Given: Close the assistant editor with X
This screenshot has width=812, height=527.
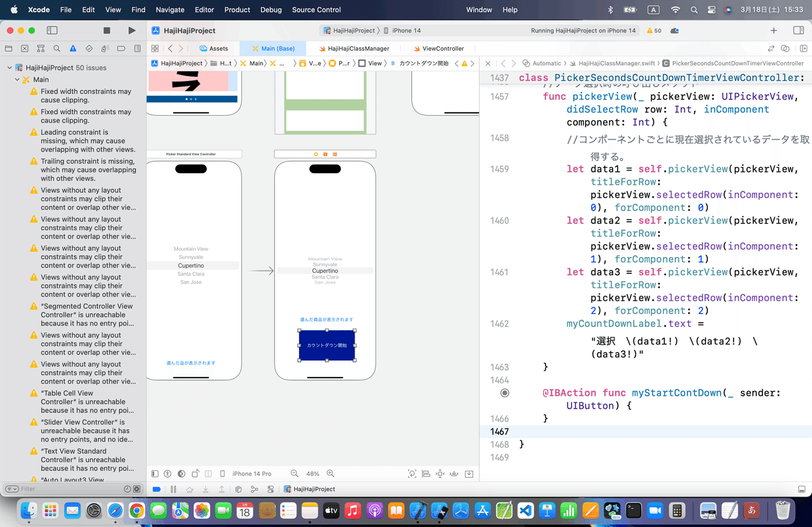Looking at the screenshot, I should point(488,63).
